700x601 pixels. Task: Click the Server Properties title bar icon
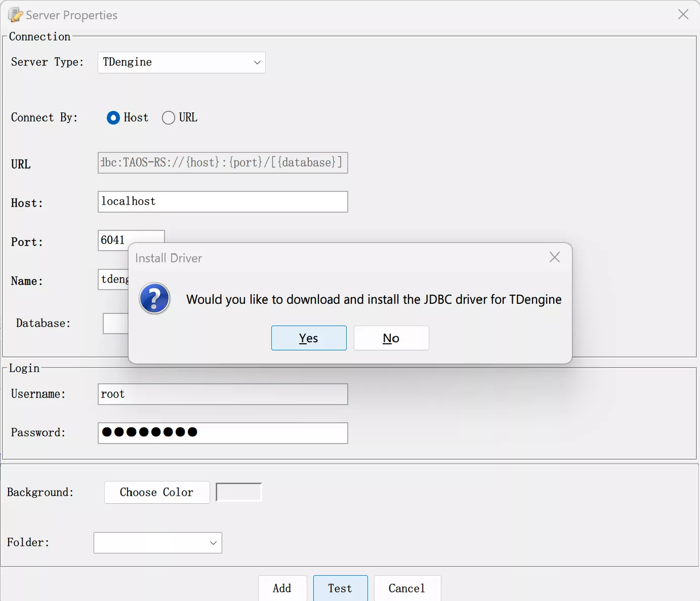14,15
